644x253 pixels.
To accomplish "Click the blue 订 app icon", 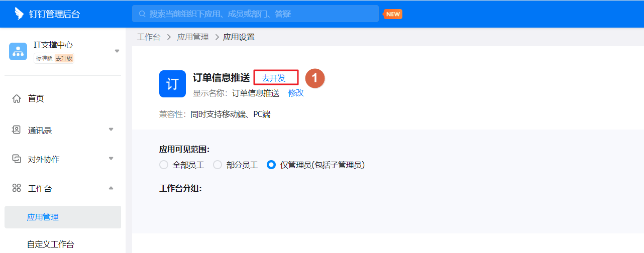I will coord(172,84).
